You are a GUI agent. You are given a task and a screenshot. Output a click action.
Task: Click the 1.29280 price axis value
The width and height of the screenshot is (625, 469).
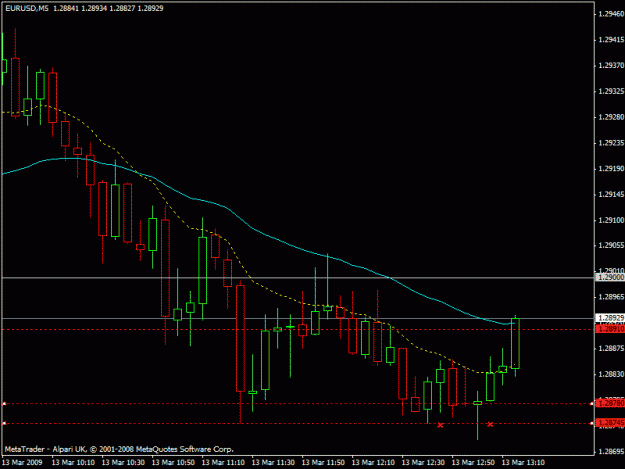tap(611, 117)
